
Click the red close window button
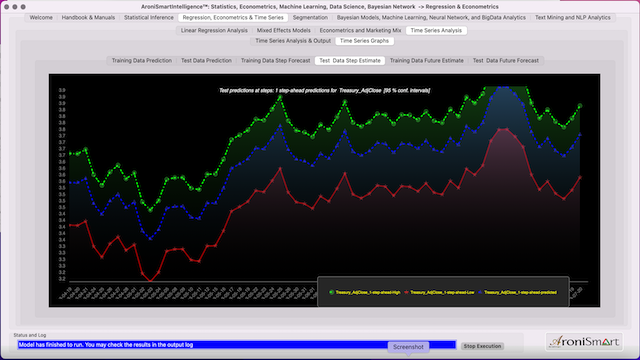7,7
